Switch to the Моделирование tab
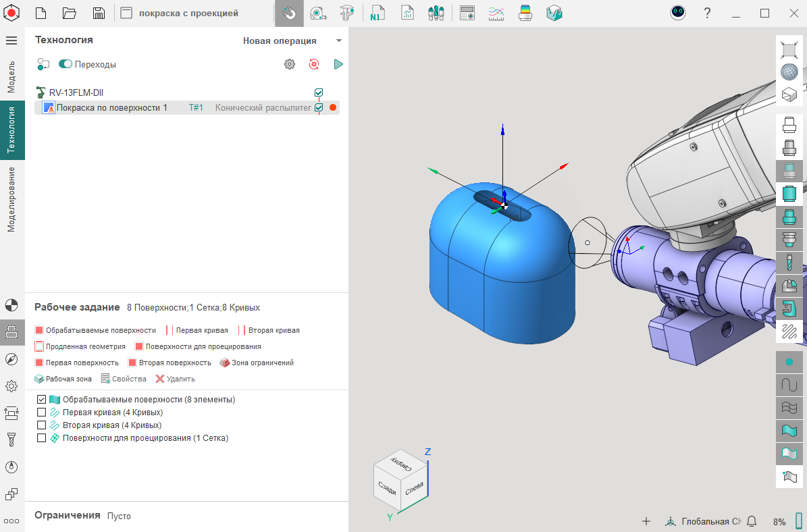Image resolution: width=807 pixels, height=532 pixels. tap(11, 199)
